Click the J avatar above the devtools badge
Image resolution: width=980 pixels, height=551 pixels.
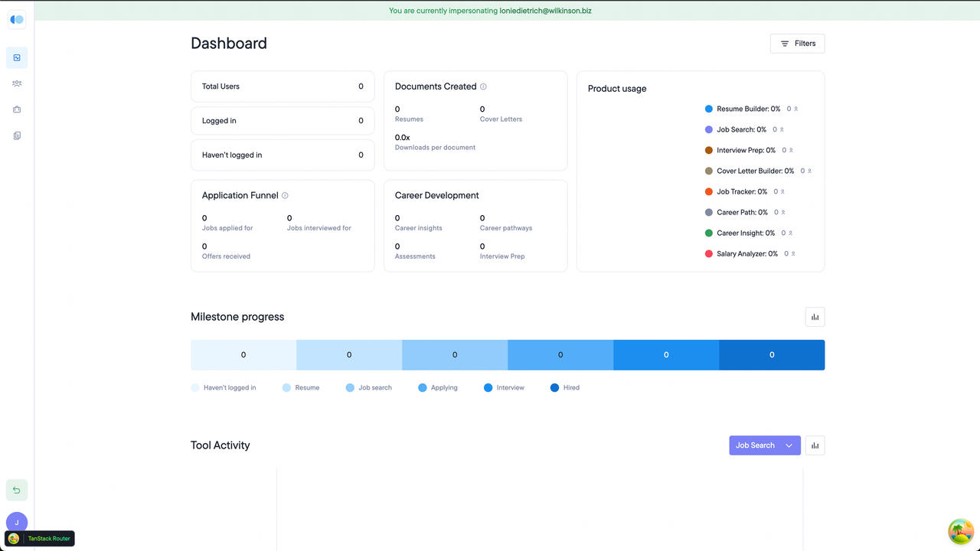coord(16,522)
